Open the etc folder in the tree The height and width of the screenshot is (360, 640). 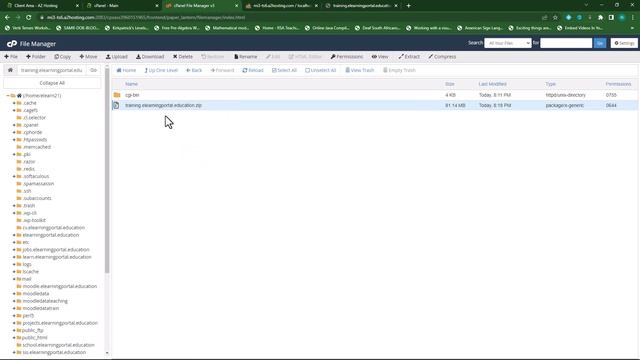[26, 242]
